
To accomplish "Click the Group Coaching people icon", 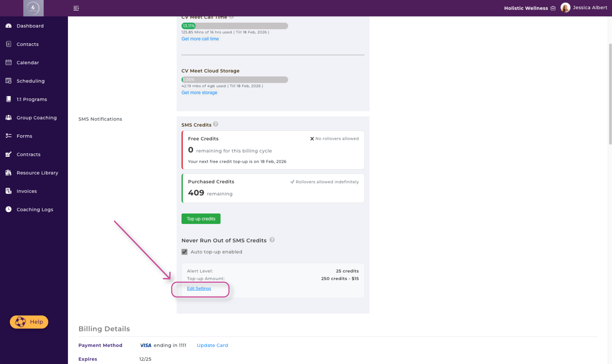I will click(9, 118).
